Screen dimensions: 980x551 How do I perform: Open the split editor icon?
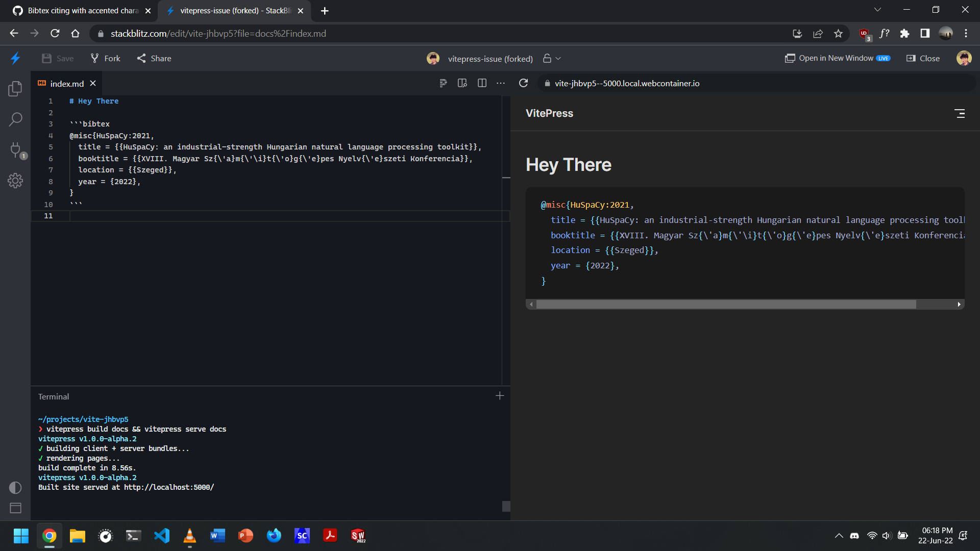point(482,83)
